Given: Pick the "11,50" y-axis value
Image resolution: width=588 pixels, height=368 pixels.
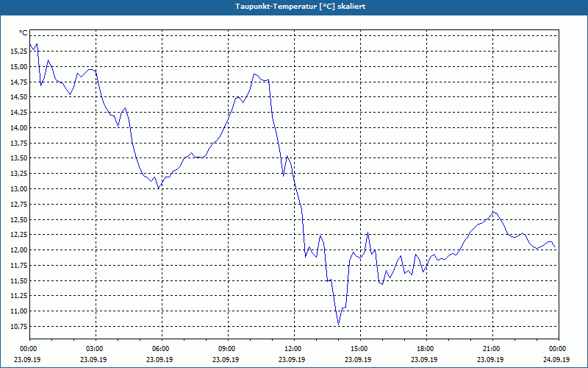Looking at the screenshot, I should (19, 281).
